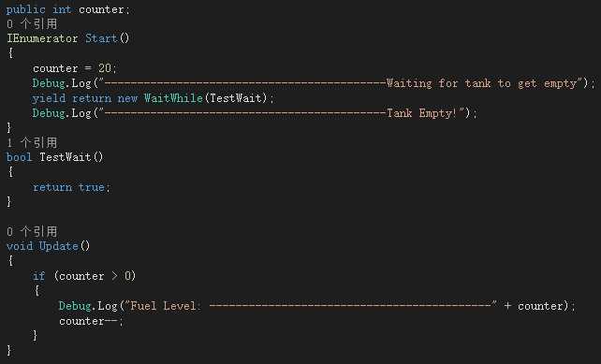Click the bool keyword before TestWait
This screenshot has width=601, height=364.
pyautogui.click(x=19, y=157)
